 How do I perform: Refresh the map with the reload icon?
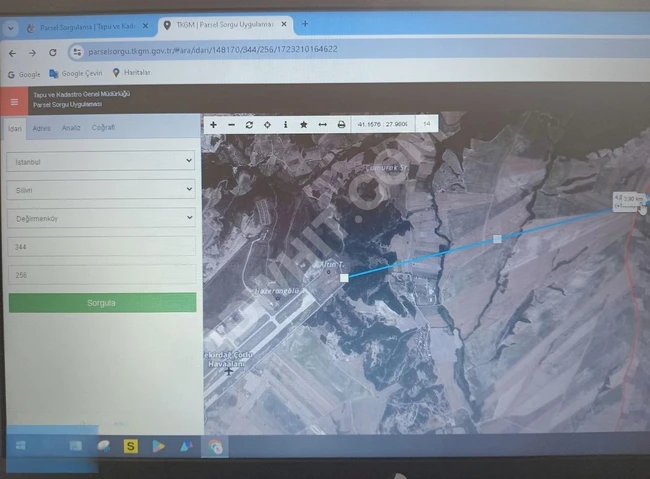pyautogui.click(x=249, y=124)
